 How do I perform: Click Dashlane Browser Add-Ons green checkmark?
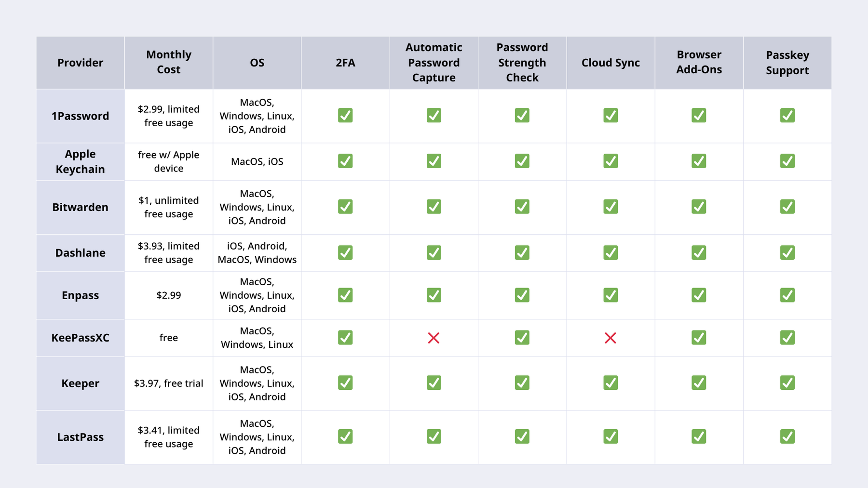pyautogui.click(x=699, y=252)
